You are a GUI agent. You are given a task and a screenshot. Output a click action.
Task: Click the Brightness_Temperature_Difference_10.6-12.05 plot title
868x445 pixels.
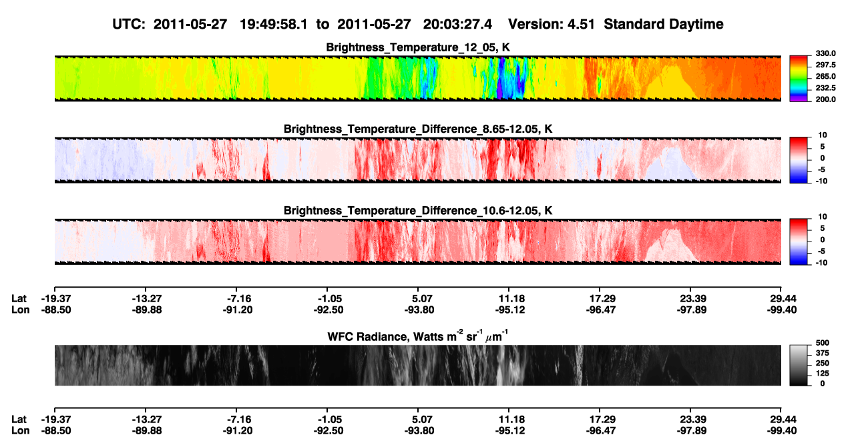[x=418, y=210]
